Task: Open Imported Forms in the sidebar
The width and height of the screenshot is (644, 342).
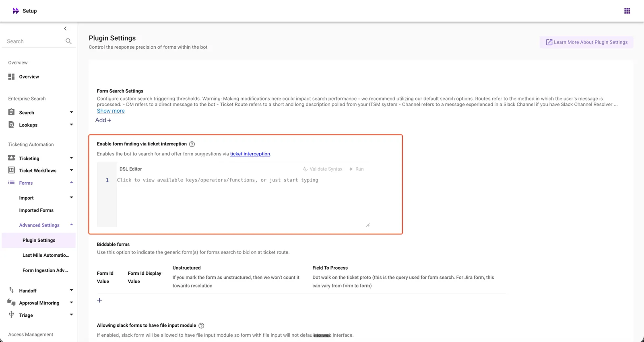Action: pyautogui.click(x=36, y=210)
